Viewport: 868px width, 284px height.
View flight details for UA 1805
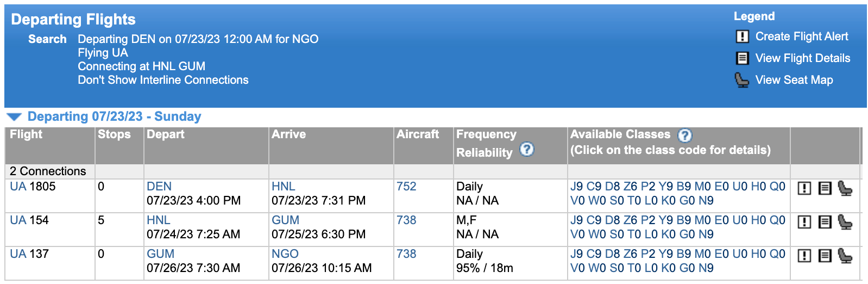click(x=825, y=188)
